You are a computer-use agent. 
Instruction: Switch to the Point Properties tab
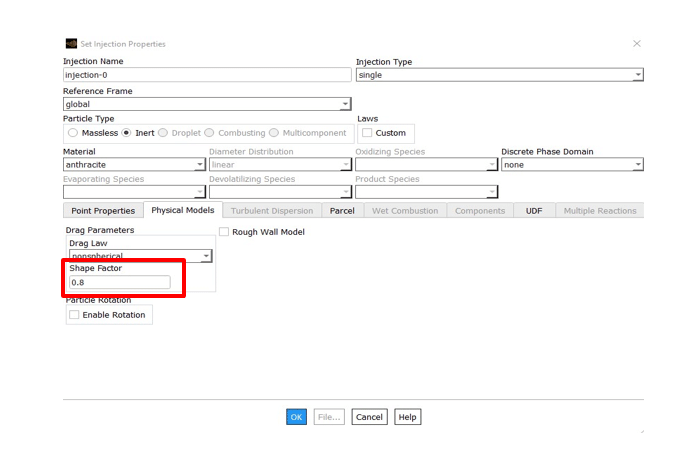103,211
